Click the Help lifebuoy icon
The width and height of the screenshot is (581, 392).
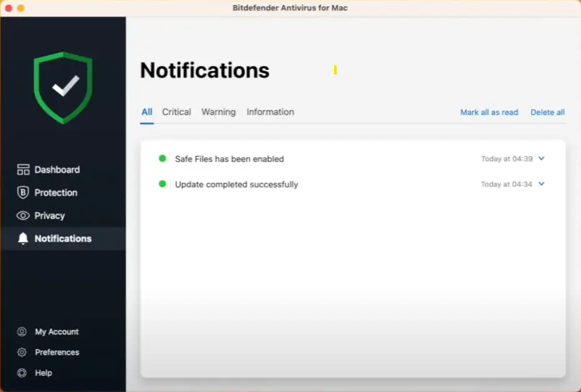click(22, 373)
